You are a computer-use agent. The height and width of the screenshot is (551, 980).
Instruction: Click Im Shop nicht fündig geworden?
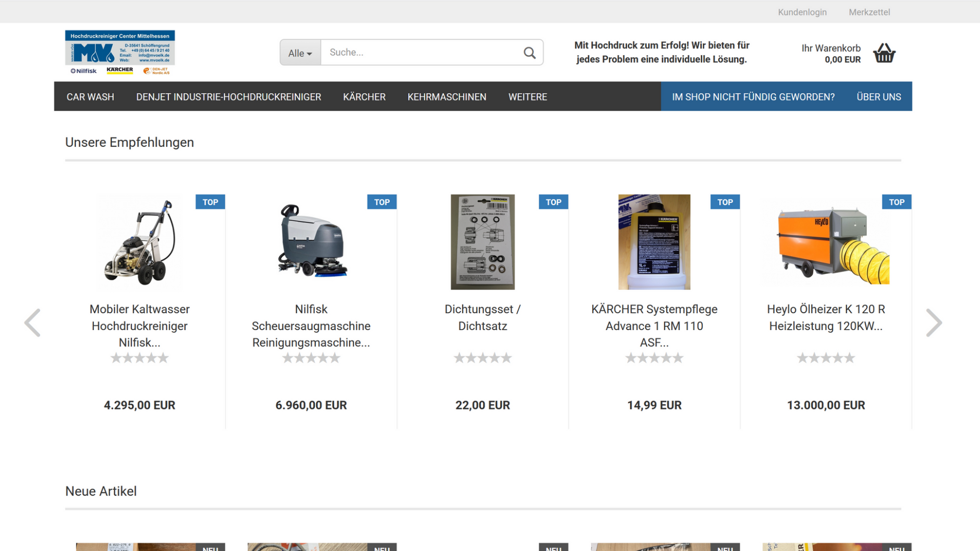[753, 97]
